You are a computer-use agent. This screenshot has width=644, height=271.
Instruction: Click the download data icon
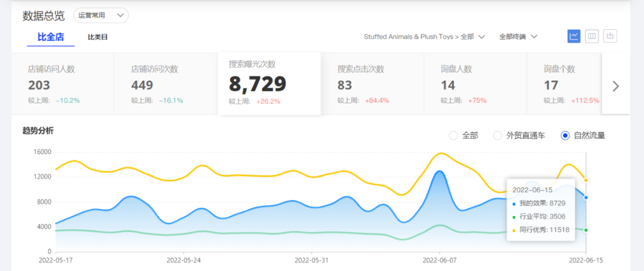pyautogui.click(x=610, y=36)
